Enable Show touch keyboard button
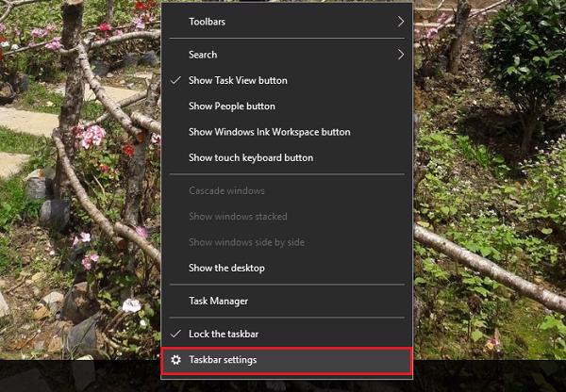This screenshot has width=566, height=392. [287, 157]
